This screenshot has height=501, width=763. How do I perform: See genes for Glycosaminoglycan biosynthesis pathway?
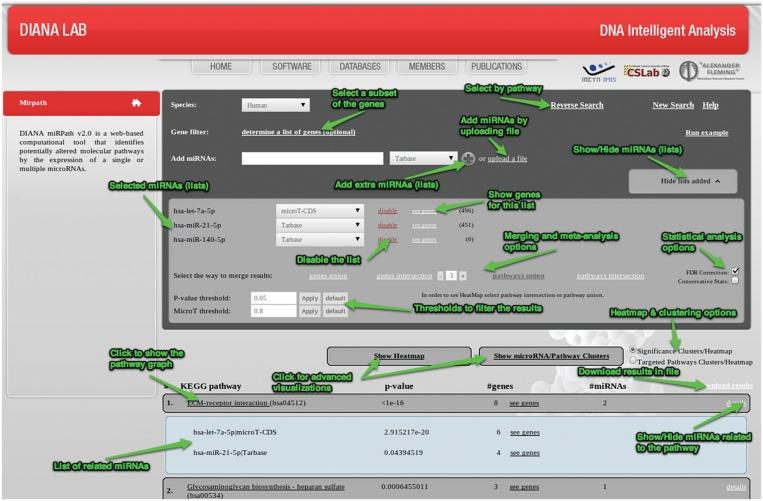click(524, 486)
